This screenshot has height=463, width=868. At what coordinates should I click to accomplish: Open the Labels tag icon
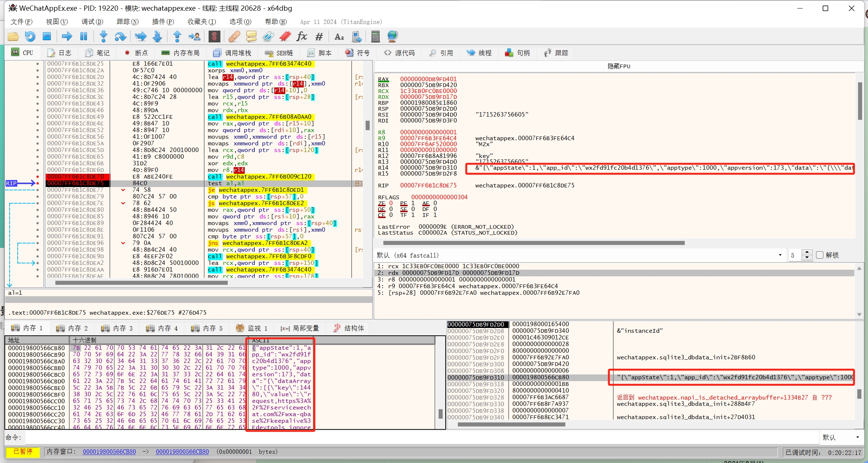pyautogui.click(x=268, y=36)
